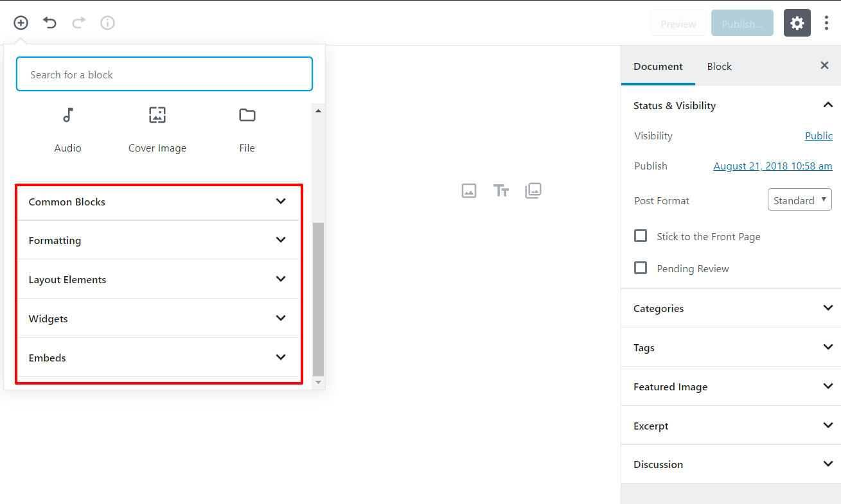
Task: Focus the Search for a block field
Action: 164,74
